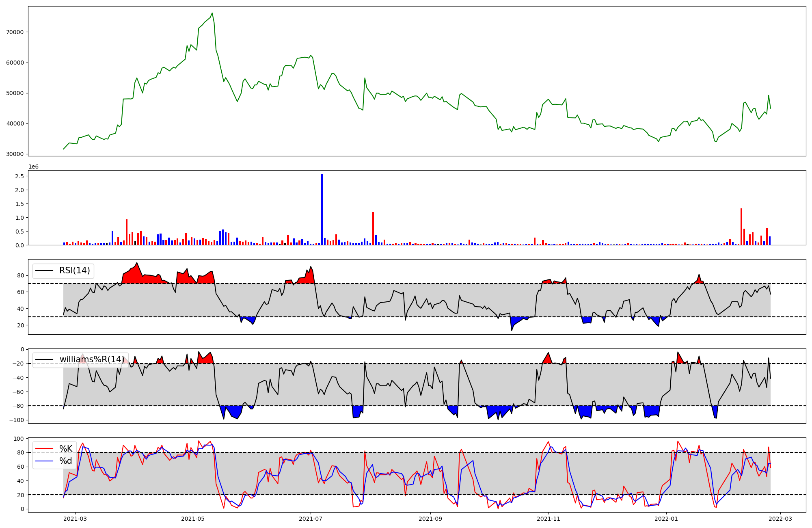
Task: Click the 1e6 exponent label above volume chart
Action: (x=33, y=167)
